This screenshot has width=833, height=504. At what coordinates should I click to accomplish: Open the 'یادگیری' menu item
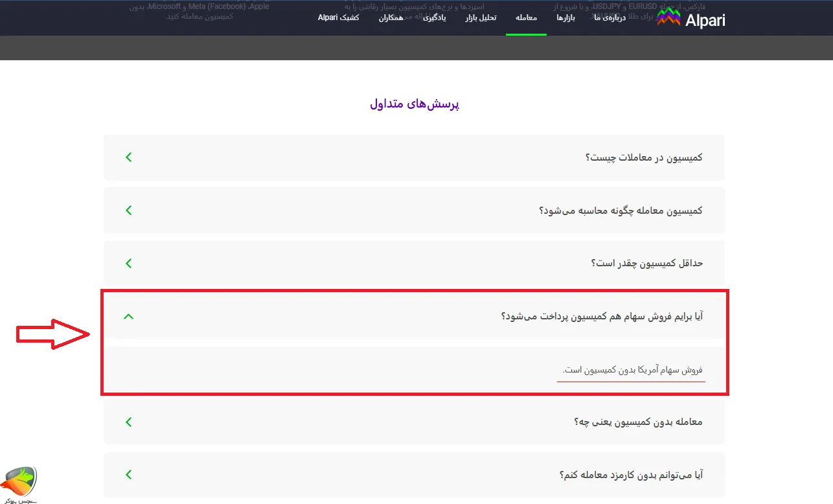click(x=434, y=17)
